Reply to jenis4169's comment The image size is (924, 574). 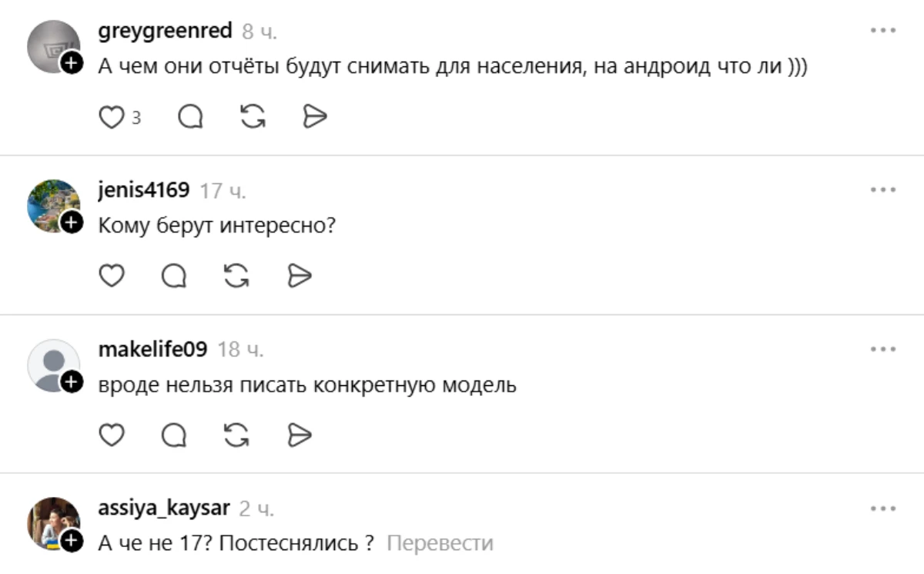[x=173, y=274]
